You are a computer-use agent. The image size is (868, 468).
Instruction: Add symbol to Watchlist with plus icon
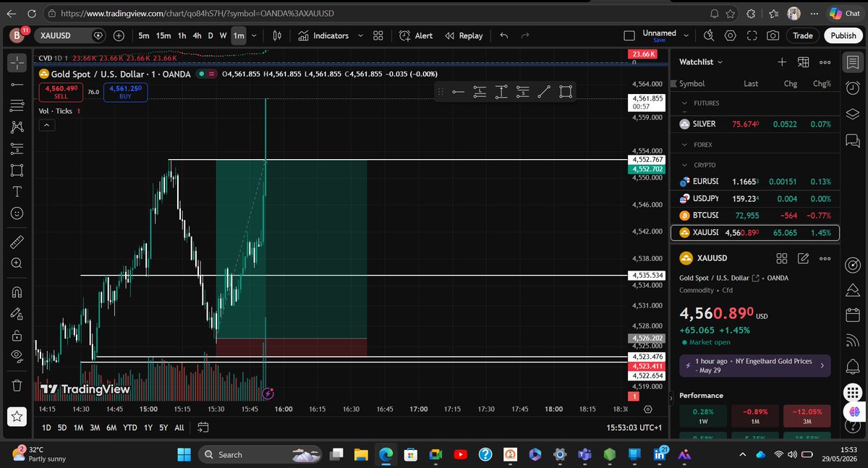(782, 62)
